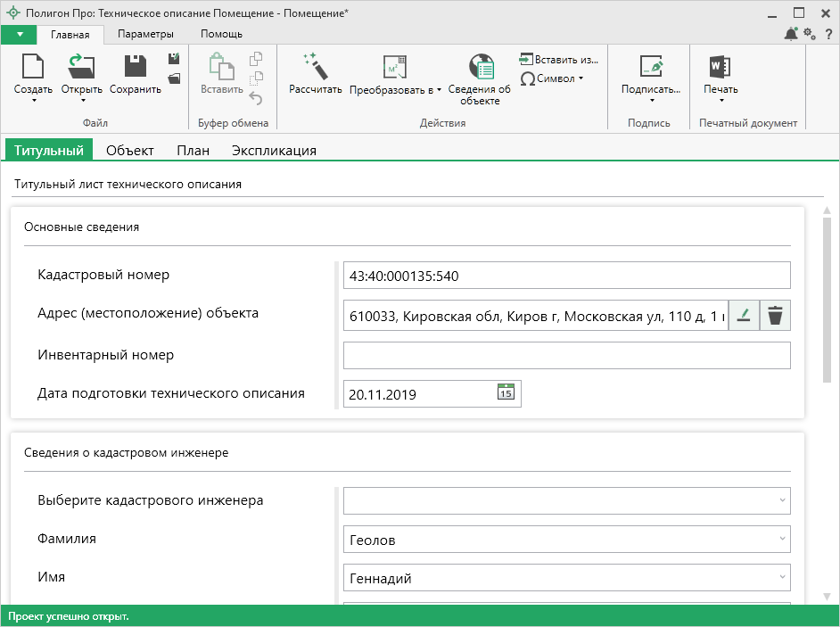Delete address using the trash bin icon
The width and height of the screenshot is (840, 627).
[x=775, y=315]
